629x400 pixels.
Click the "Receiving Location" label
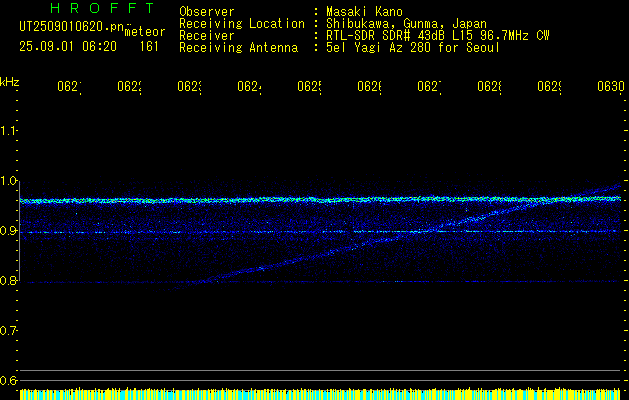pos(242,24)
